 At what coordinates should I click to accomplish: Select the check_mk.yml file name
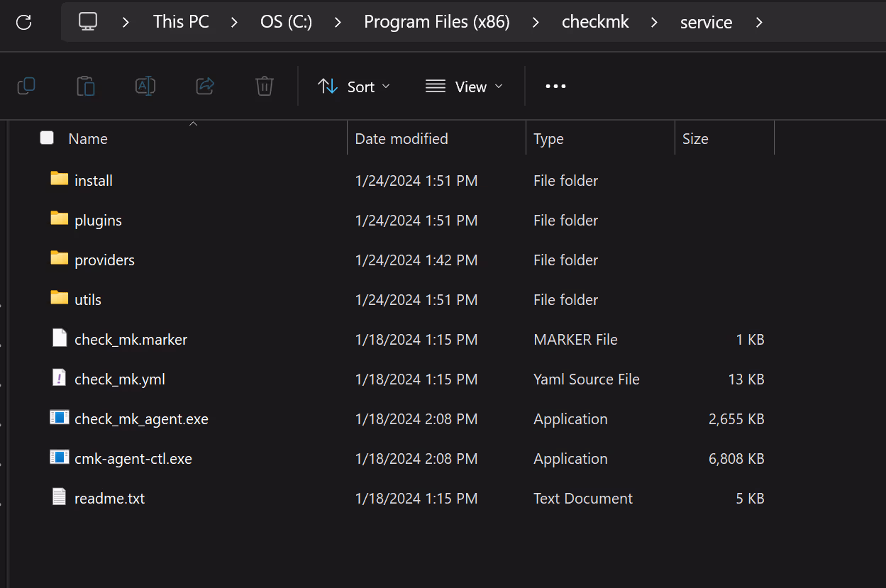120,379
